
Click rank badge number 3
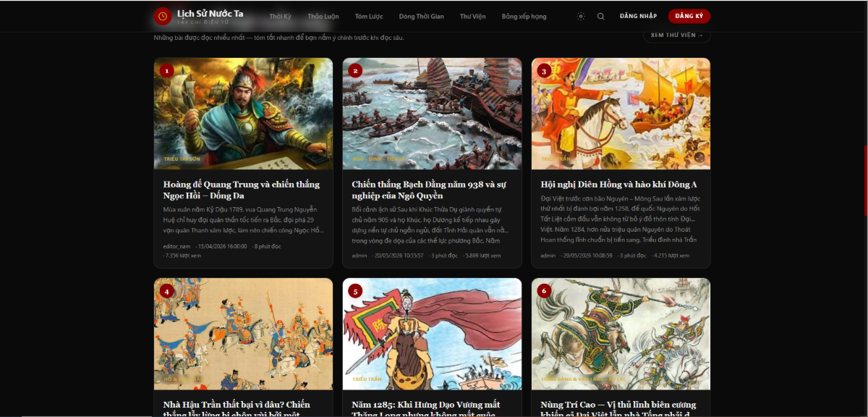tap(544, 71)
